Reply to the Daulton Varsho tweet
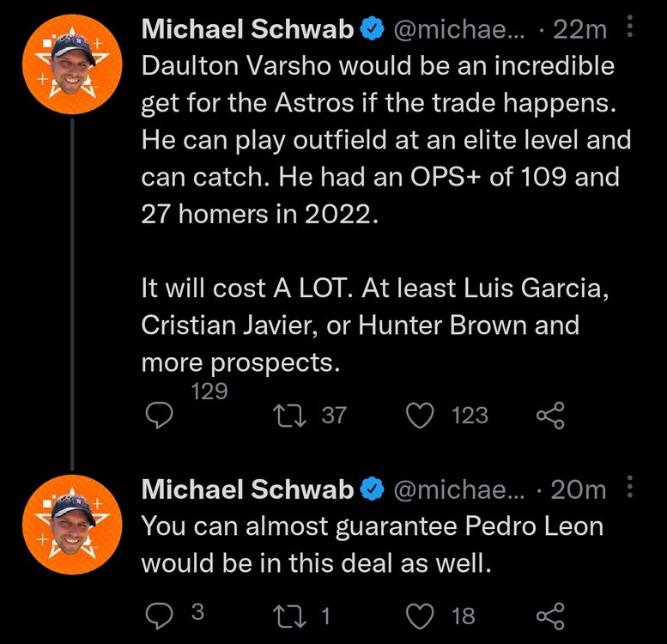 (158, 416)
